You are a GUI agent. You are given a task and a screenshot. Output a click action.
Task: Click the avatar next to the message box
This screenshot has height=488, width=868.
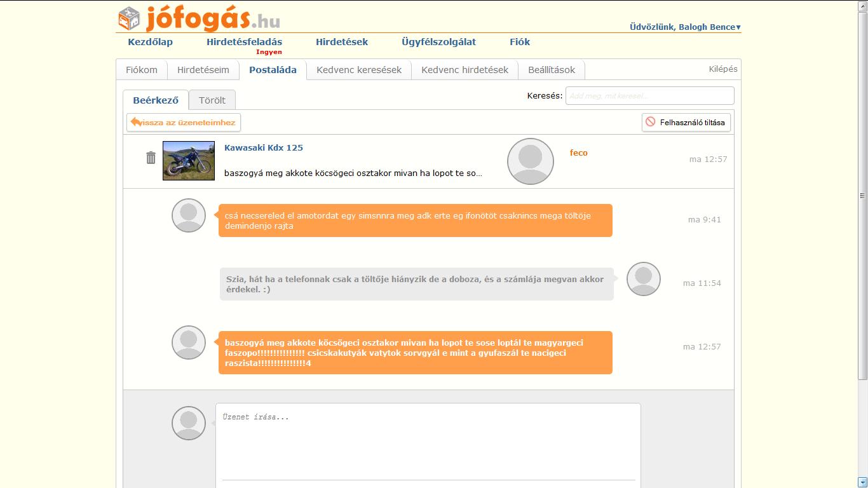pos(189,423)
